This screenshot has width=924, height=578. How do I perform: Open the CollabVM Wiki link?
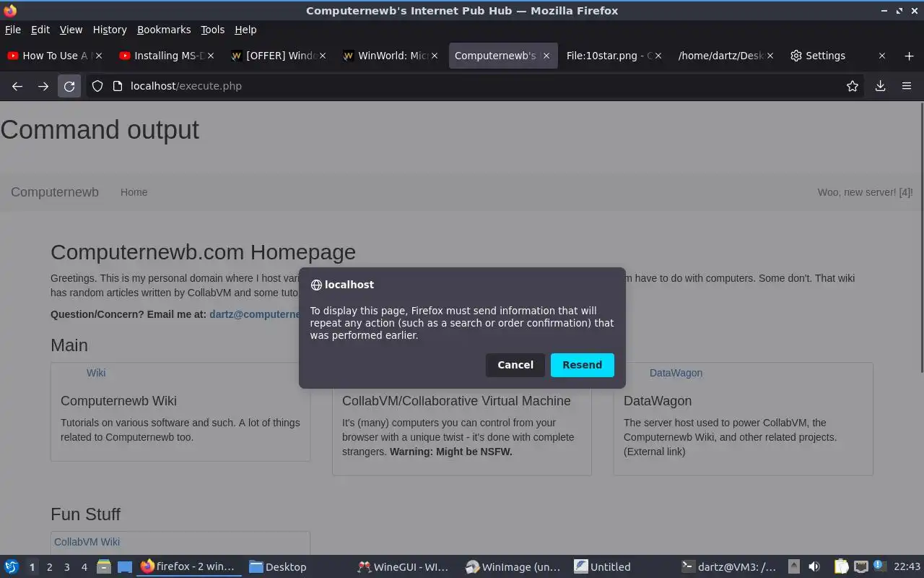tap(87, 542)
